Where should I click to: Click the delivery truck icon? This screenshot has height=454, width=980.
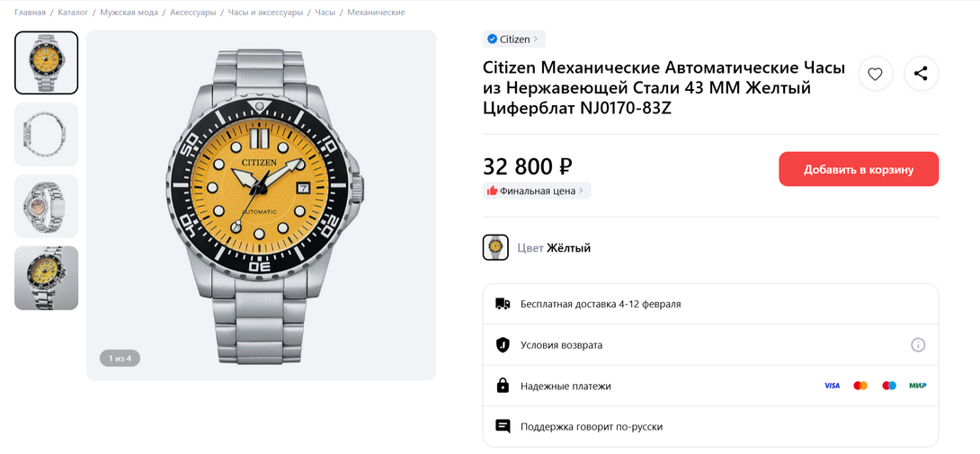[503, 304]
